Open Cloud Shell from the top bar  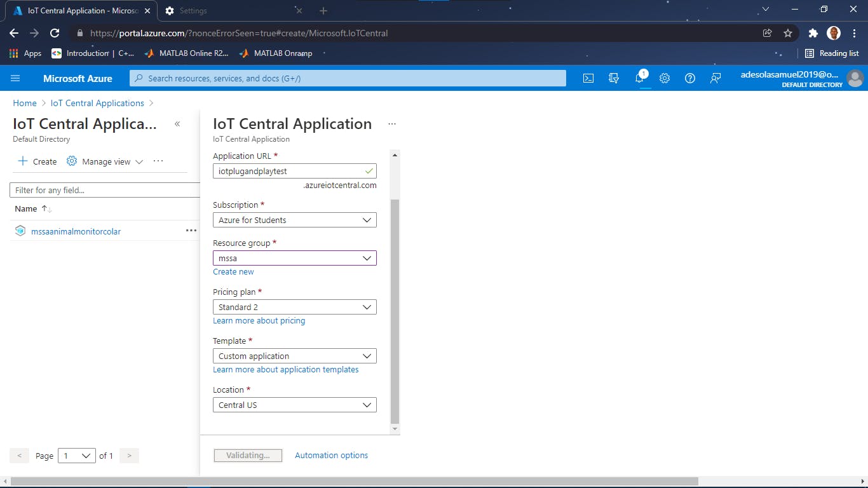coord(588,78)
